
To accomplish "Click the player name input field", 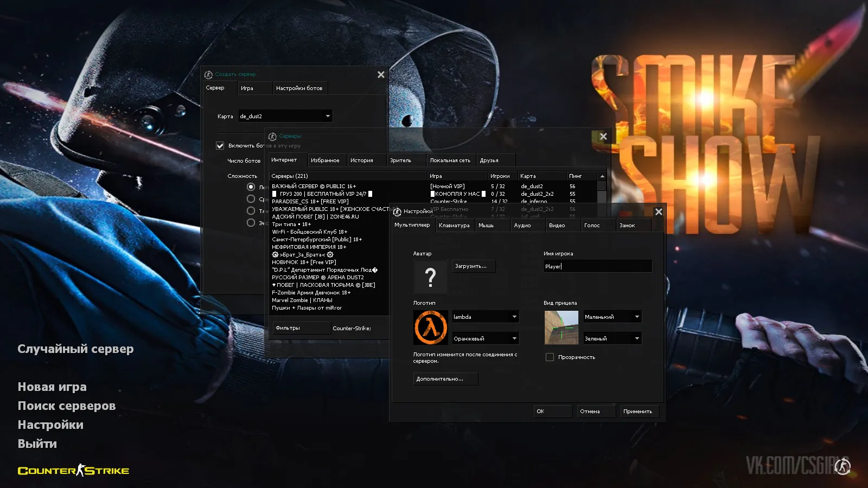I will coord(597,266).
